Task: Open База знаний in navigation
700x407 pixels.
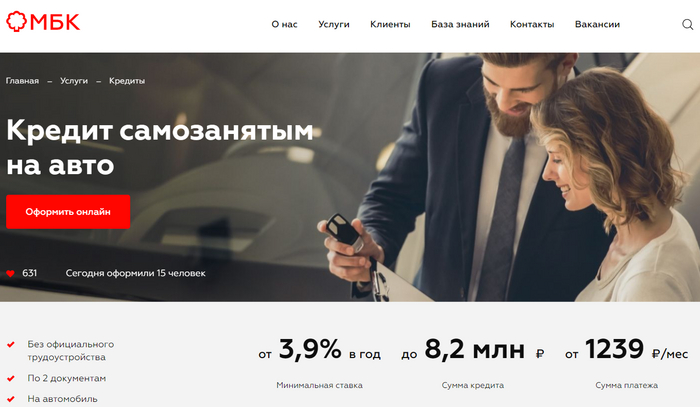Action: 460,25
